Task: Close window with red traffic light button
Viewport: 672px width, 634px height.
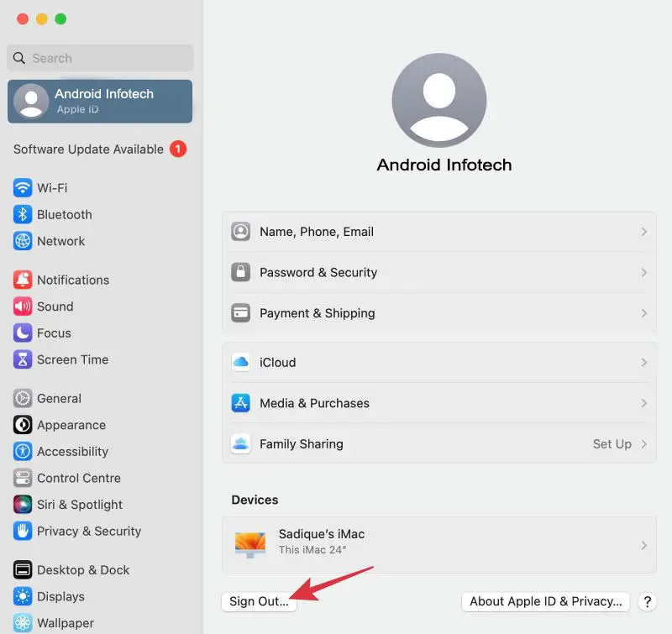Action: coord(23,18)
